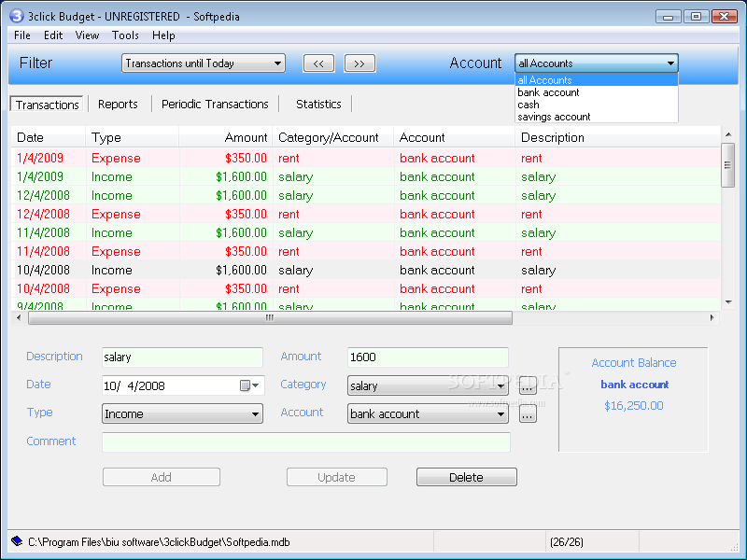Go to next period with >> button
Screen dimensions: 747x560
click(x=359, y=63)
